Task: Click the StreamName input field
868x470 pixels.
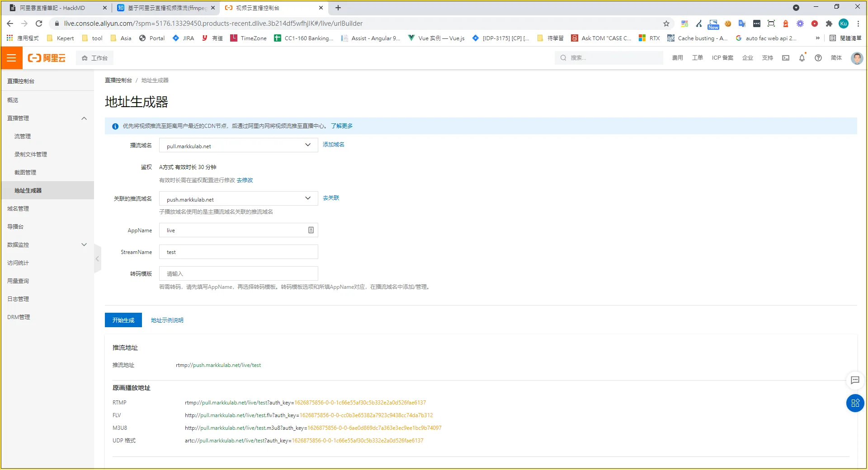Action: tap(238, 252)
